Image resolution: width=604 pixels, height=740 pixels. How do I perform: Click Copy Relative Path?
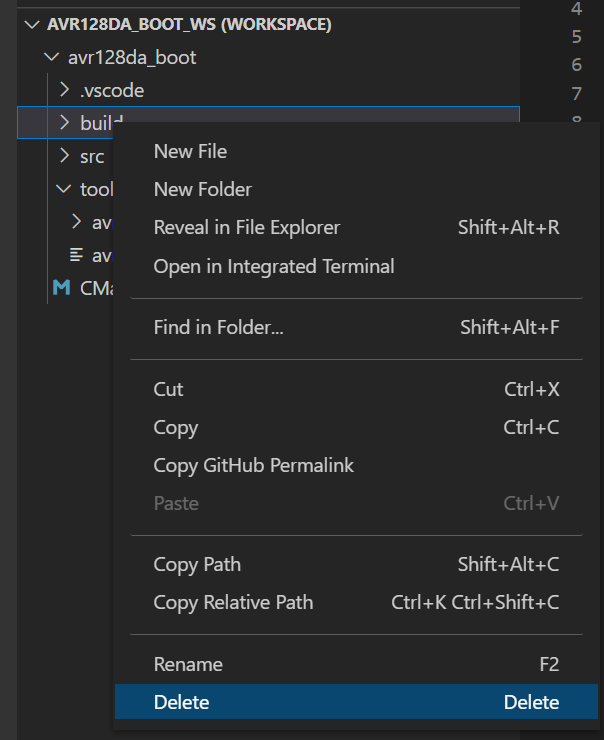click(x=233, y=603)
